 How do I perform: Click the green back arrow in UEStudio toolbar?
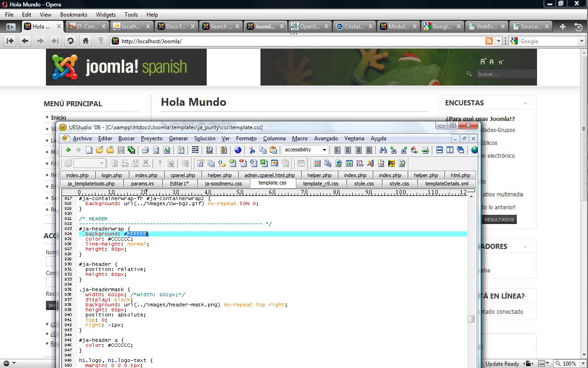coord(68,150)
